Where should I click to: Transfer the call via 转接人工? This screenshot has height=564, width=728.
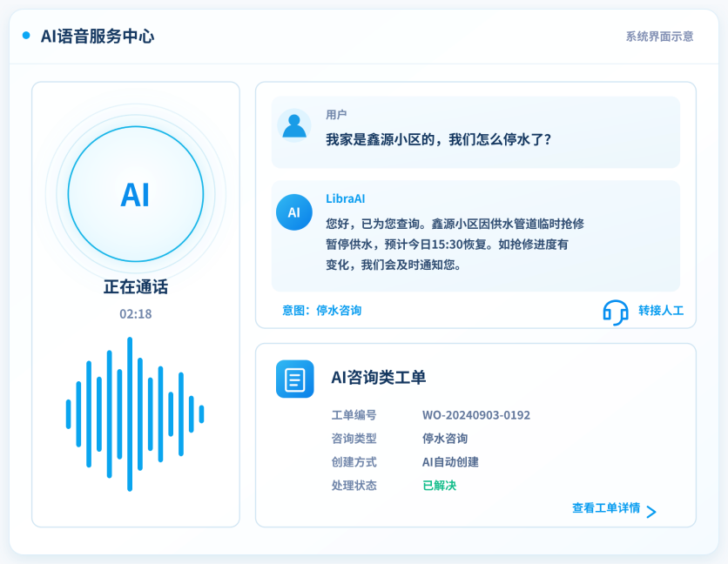click(x=661, y=311)
